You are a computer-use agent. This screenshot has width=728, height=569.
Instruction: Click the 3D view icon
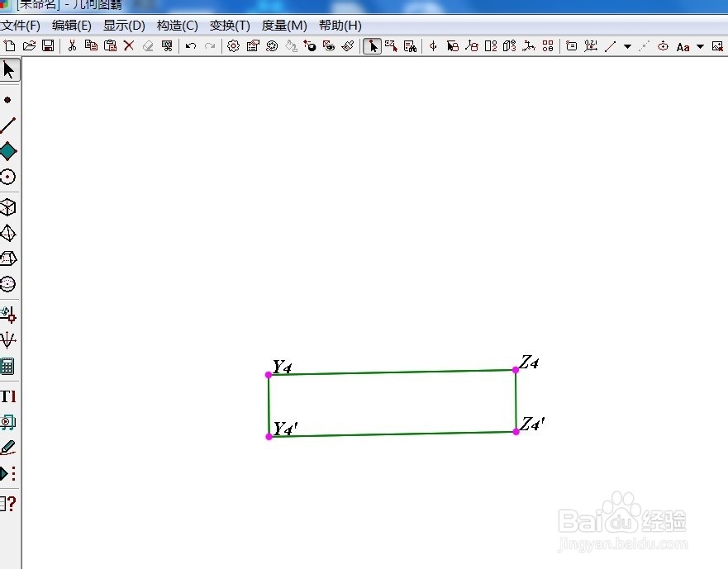pyautogui.click(x=509, y=46)
